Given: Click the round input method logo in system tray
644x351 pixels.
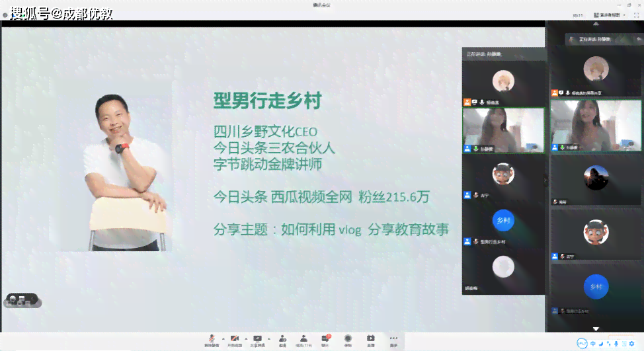Looking at the screenshot, I should (x=582, y=344).
